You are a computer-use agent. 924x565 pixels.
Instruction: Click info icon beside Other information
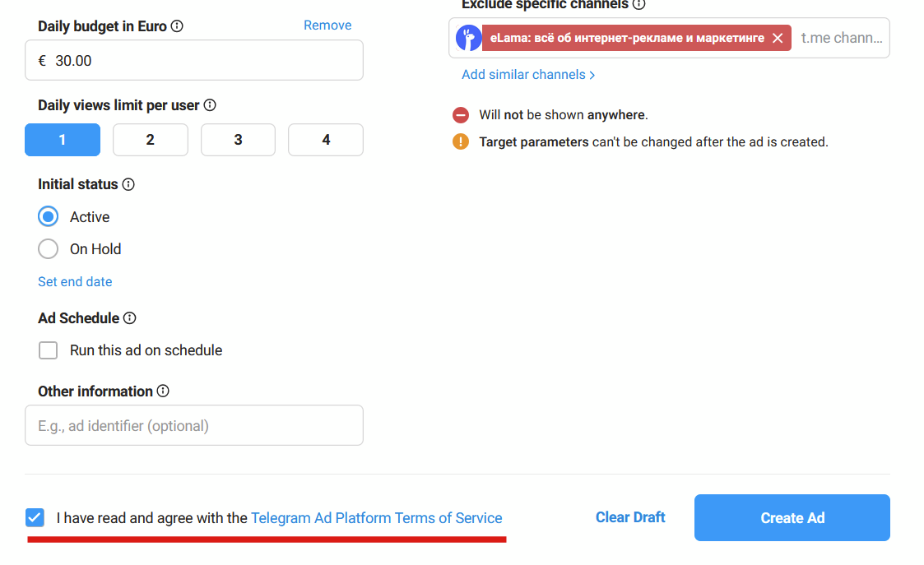163,391
